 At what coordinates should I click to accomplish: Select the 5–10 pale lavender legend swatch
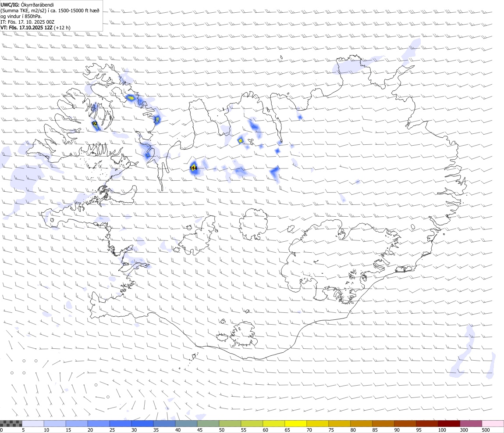click(33, 423)
